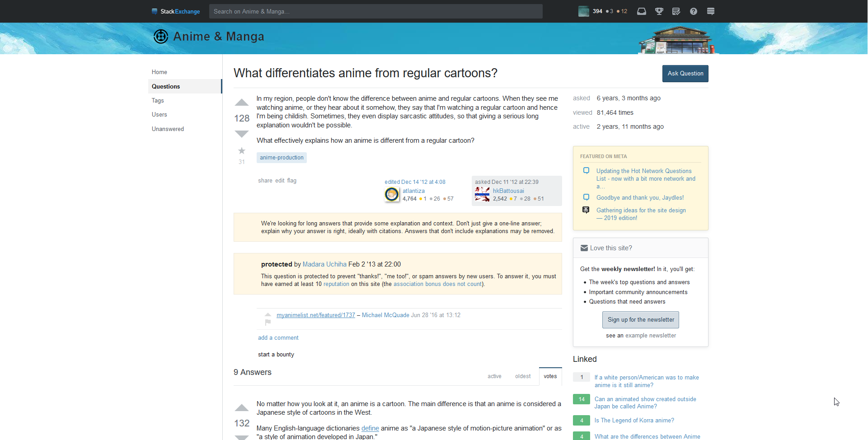The height and width of the screenshot is (440, 868).
Task: Click atlantiza's user avatar
Action: click(392, 194)
